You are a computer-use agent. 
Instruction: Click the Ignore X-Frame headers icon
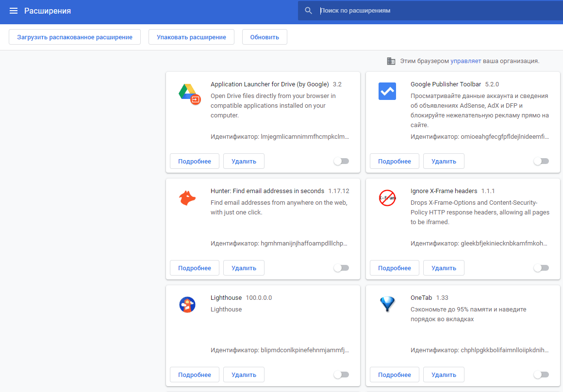point(387,198)
